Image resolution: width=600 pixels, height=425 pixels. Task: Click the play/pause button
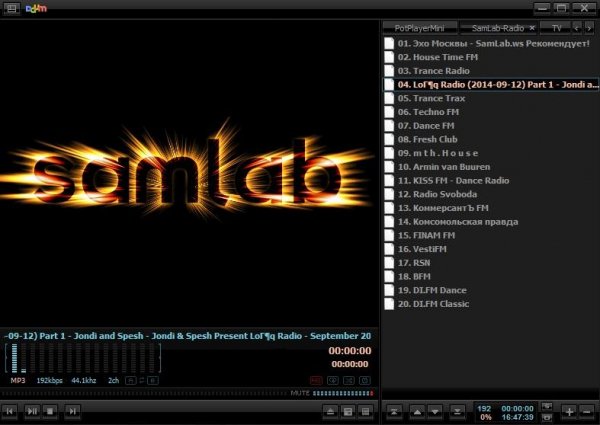click(32, 411)
